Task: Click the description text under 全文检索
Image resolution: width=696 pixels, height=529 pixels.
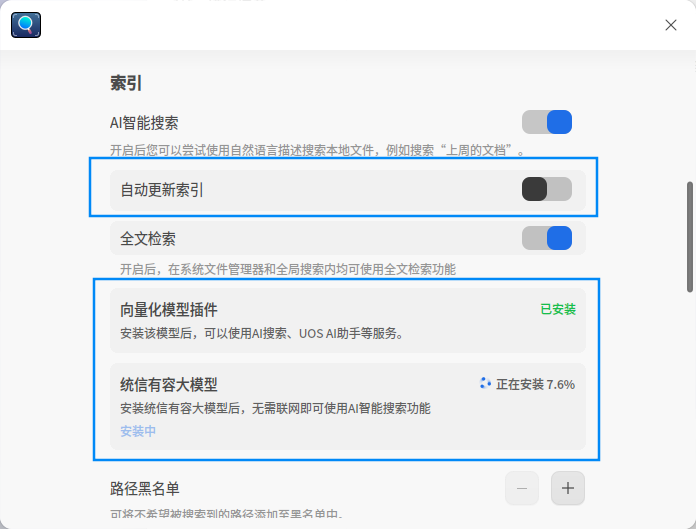Action: tap(287, 269)
